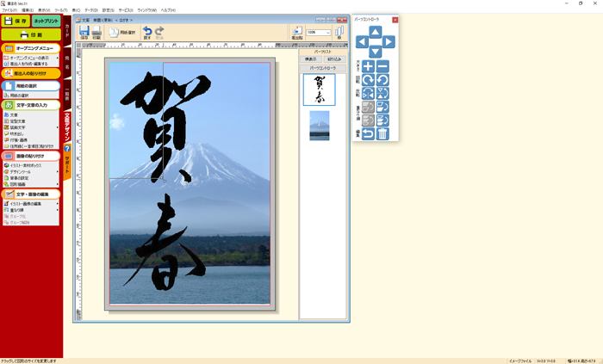Open the zoom percentage dropdown
The image size is (603, 364).
(x=327, y=33)
